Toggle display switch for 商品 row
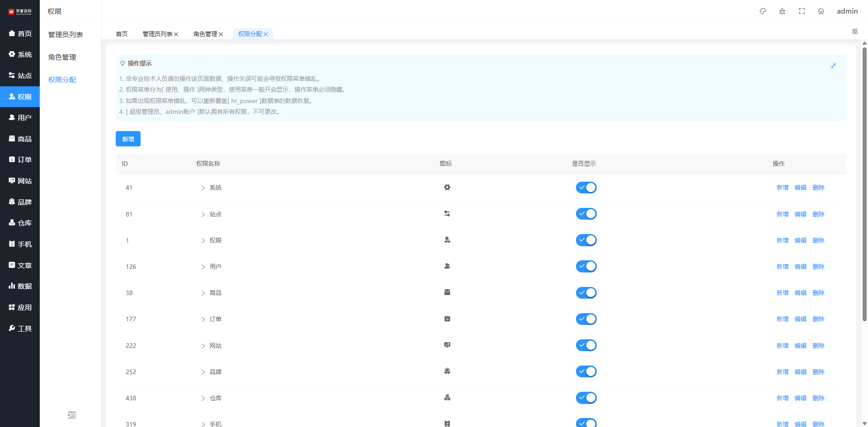 click(586, 293)
